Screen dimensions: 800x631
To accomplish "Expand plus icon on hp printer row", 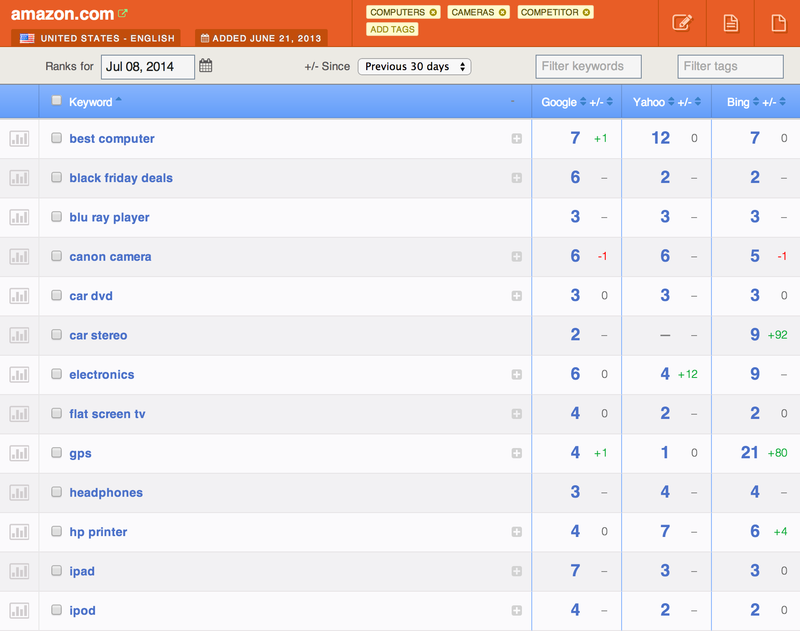I will tap(516, 532).
